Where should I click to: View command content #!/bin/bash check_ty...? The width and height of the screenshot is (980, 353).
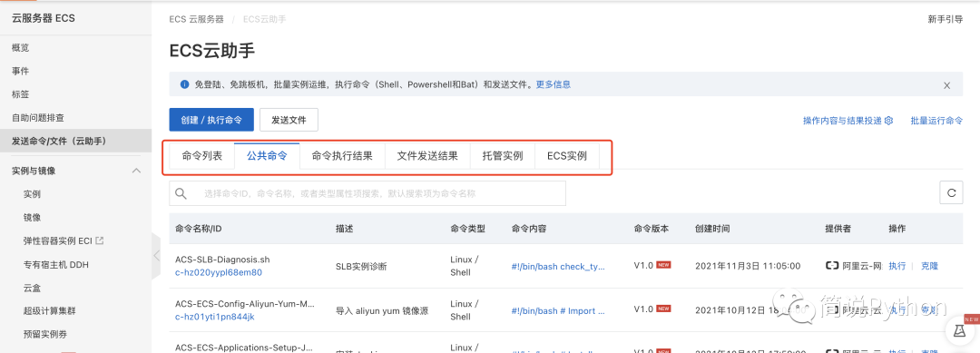click(558, 266)
